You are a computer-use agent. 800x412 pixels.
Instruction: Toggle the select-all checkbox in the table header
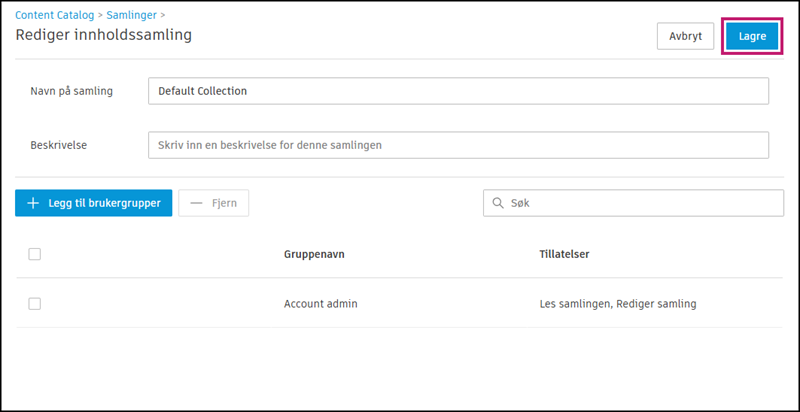point(35,254)
